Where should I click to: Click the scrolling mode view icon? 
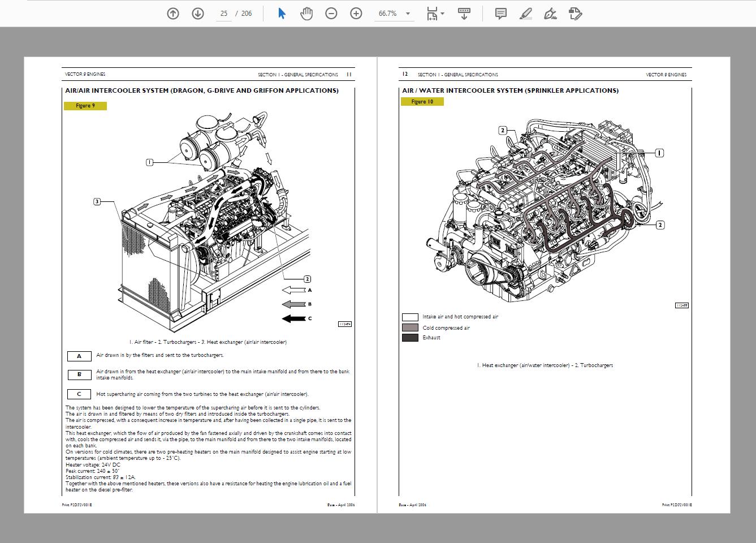click(x=464, y=13)
